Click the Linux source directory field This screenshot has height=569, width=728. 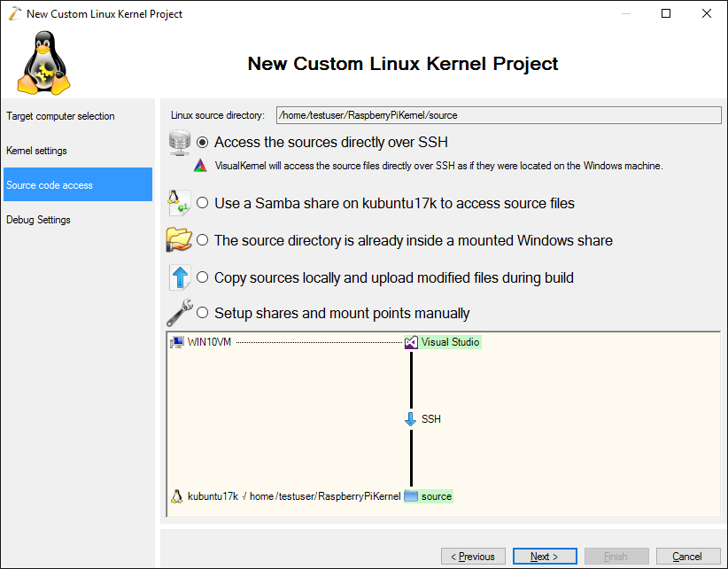click(x=499, y=115)
